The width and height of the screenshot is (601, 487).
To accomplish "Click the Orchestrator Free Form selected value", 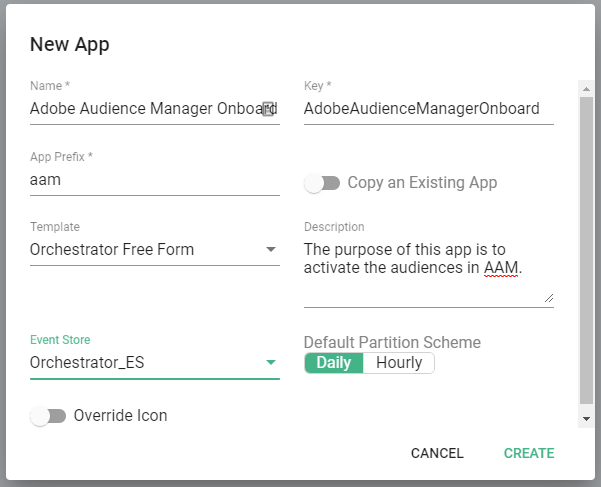I will (x=112, y=249).
